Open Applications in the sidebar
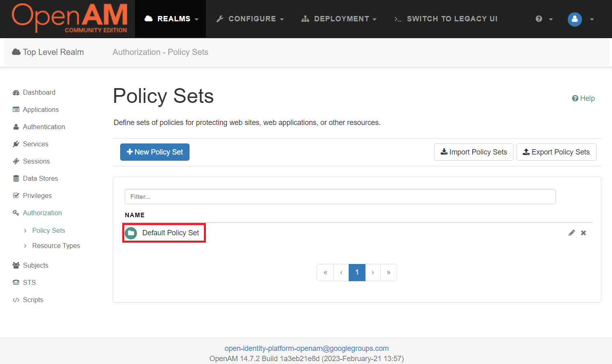 41,109
